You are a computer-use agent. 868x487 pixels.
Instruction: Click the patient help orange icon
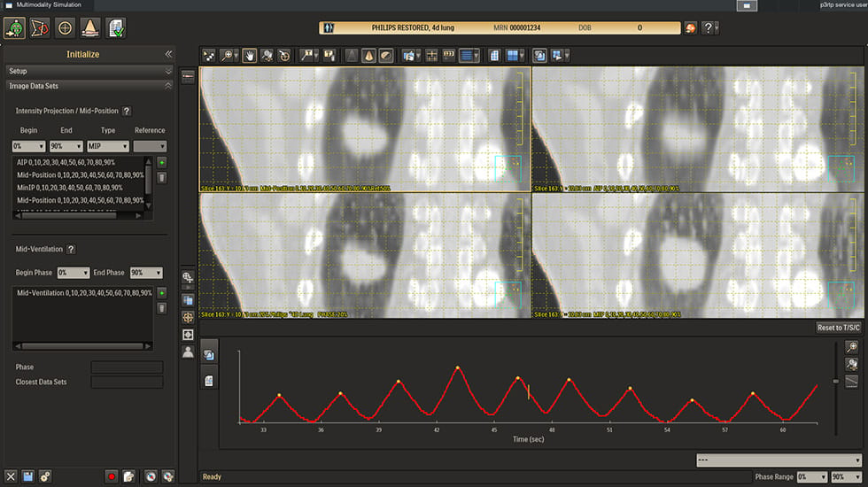pos(690,27)
